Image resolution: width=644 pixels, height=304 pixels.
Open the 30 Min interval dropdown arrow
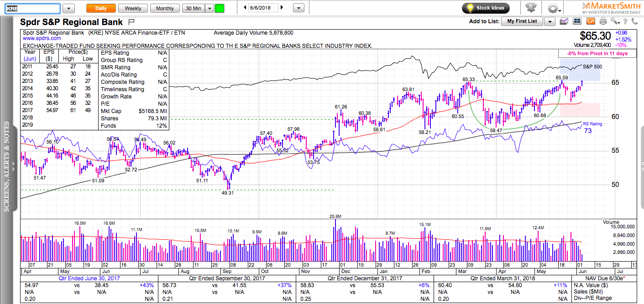pos(209,8)
